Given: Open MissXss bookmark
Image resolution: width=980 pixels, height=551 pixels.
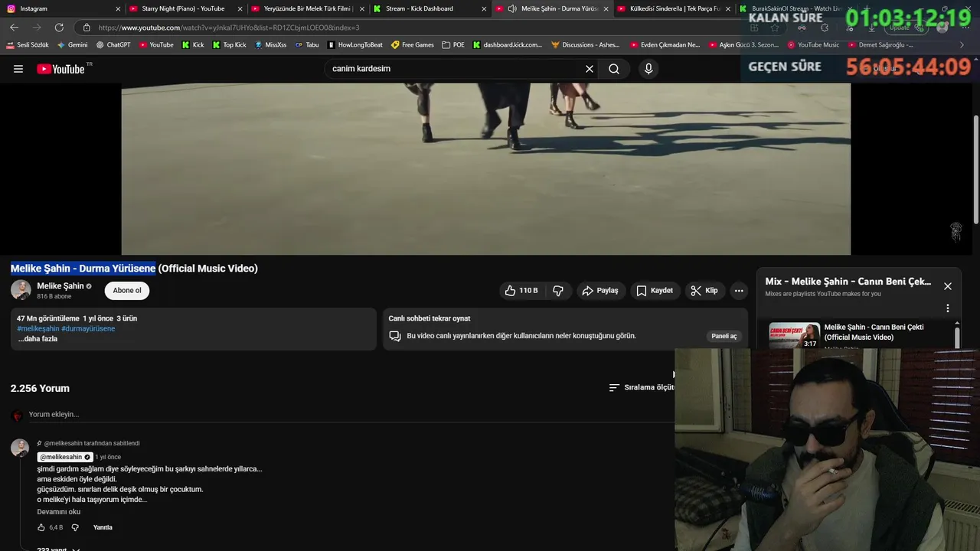Looking at the screenshot, I should point(271,45).
